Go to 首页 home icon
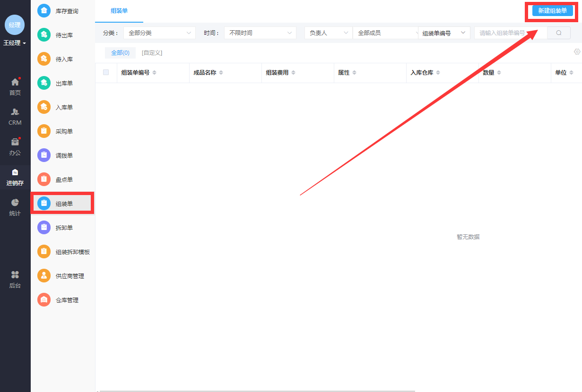 coord(15,82)
